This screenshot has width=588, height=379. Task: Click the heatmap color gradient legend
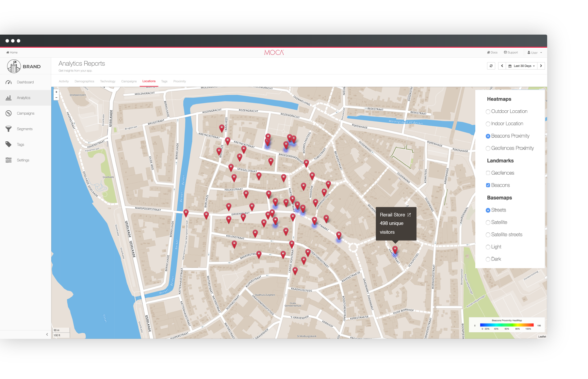507,325
